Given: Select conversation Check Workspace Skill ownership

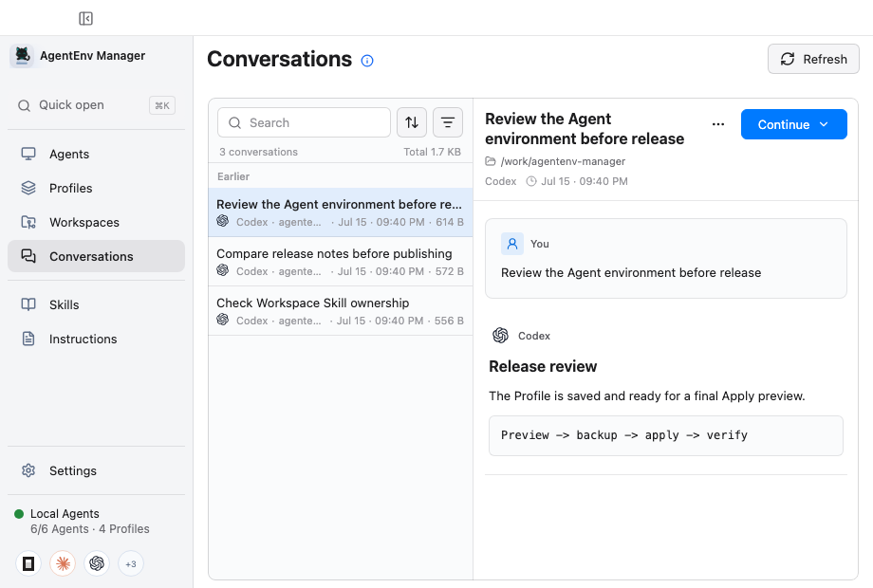Looking at the screenshot, I should coord(341,311).
